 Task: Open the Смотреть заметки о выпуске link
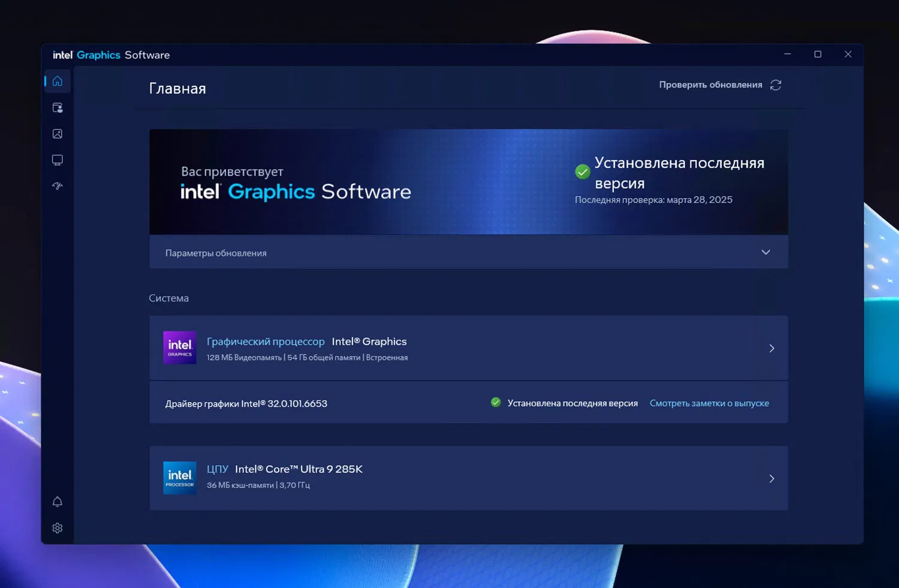point(709,403)
